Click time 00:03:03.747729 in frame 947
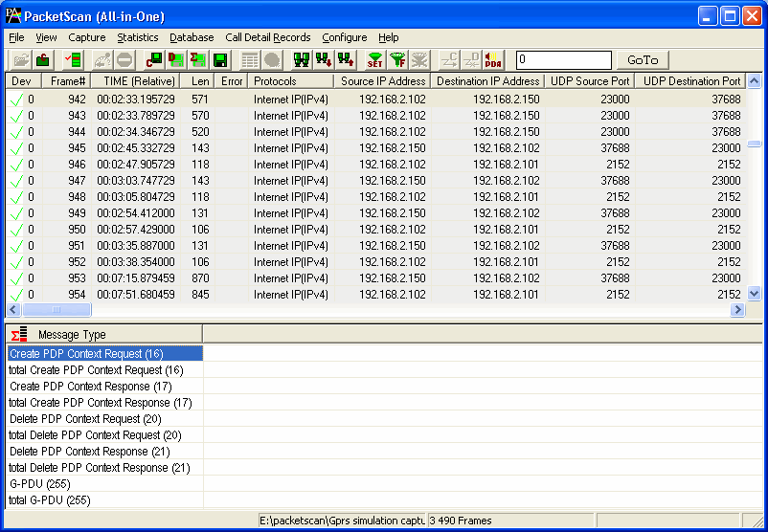This screenshot has height=532, width=768. click(136, 181)
